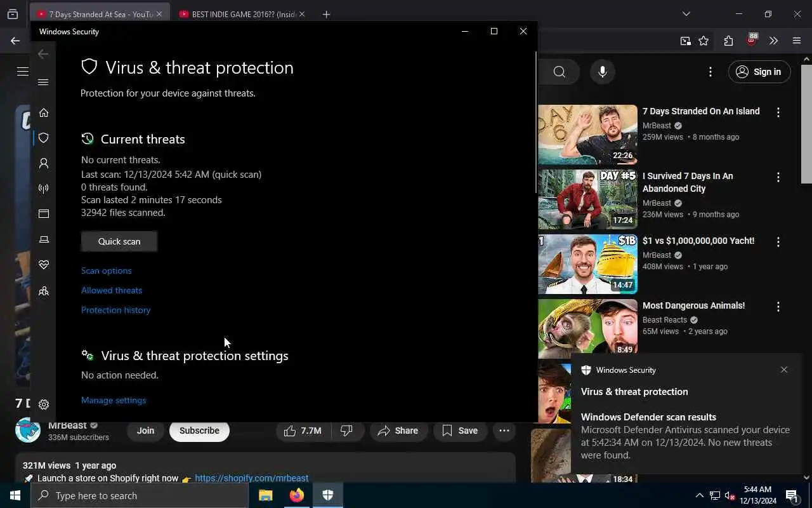Close the BEST INDIE GAME 2016 tab

[301, 14]
